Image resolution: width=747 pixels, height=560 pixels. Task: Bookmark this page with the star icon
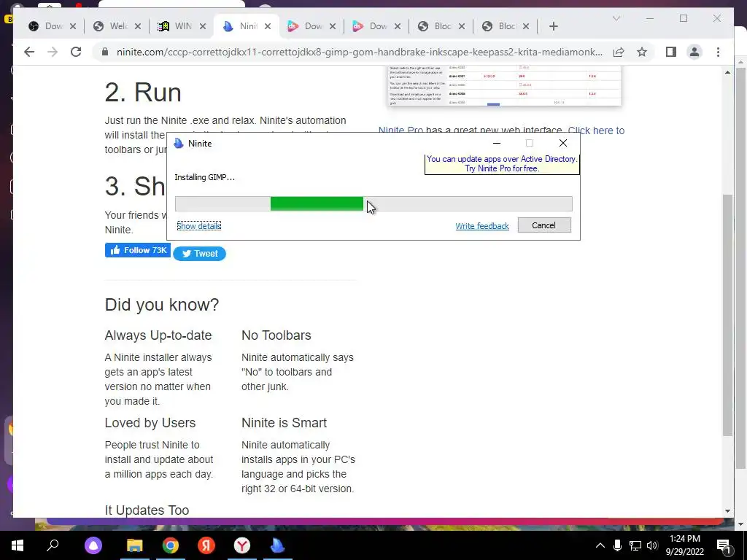642,52
